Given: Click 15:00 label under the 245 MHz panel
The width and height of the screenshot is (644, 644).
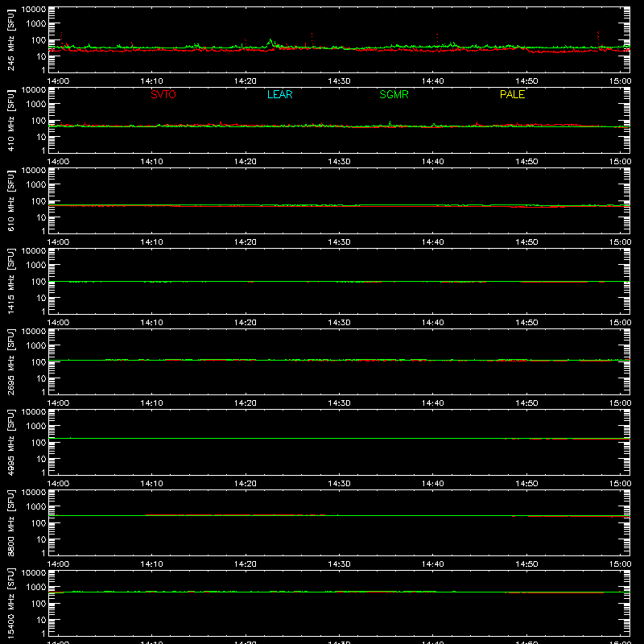Looking at the screenshot, I should click(620, 81).
